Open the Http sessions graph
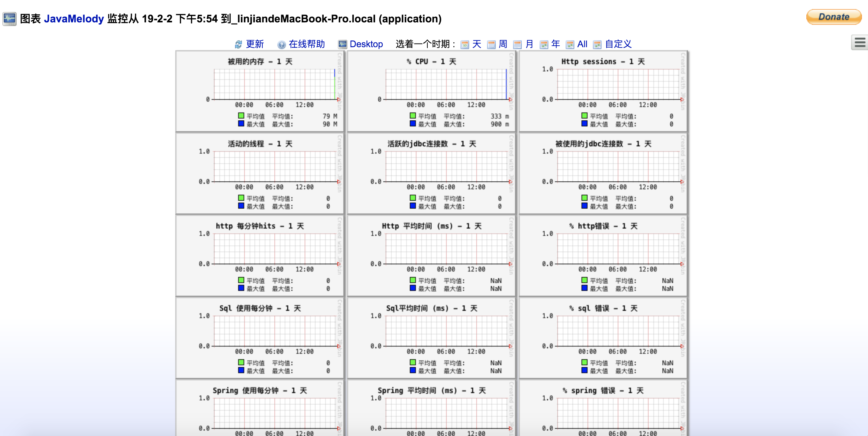The height and width of the screenshot is (436, 868). (x=603, y=91)
